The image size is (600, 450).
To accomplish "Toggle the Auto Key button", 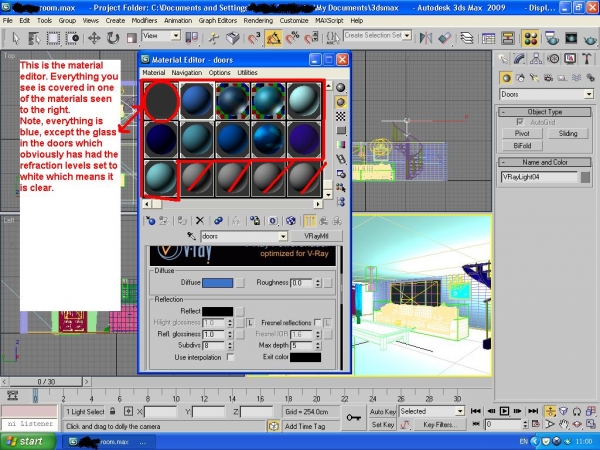I will coord(382,412).
